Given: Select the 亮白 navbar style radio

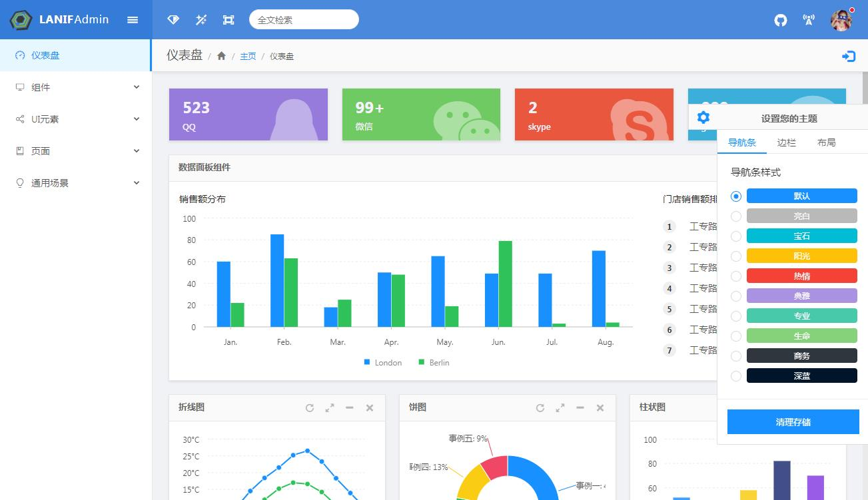Looking at the screenshot, I should pyautogui.click(x=736, y=216).
